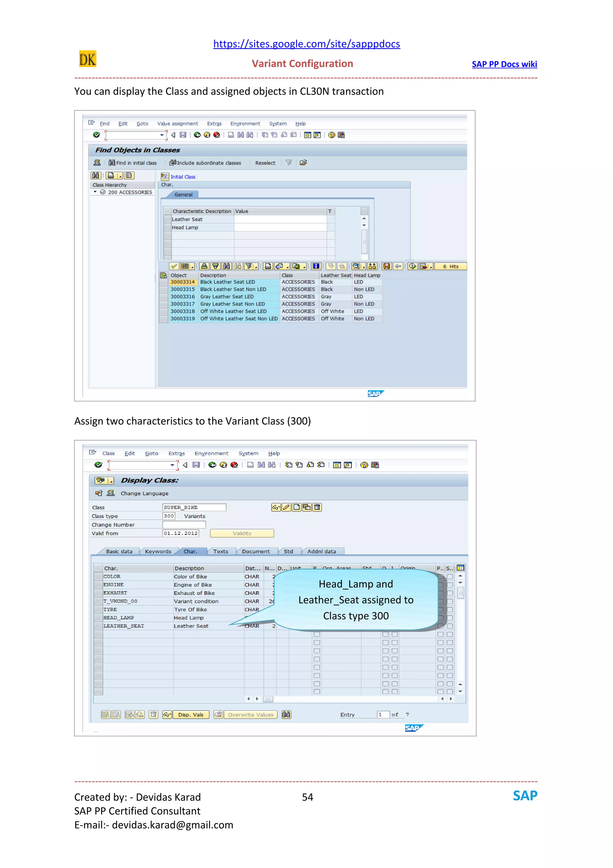Click the Sort ascending icon in results toolbar
613x868 pixels.
tap(204, 266)
